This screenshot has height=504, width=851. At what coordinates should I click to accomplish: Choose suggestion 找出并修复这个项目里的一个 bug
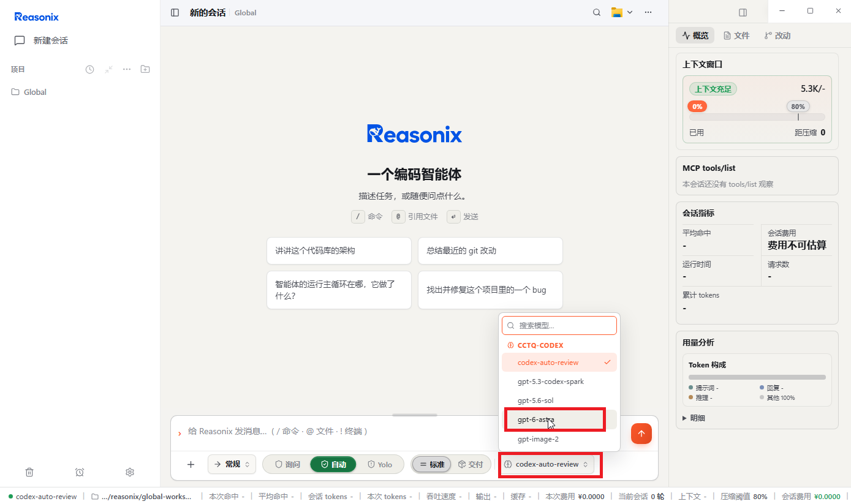(x=490, y=290)
